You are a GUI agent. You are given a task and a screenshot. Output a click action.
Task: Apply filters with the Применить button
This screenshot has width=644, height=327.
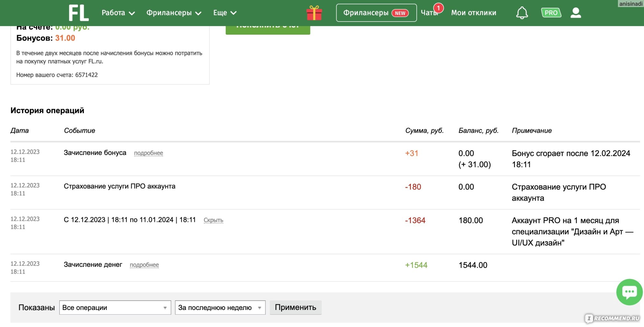pos(295,307)
